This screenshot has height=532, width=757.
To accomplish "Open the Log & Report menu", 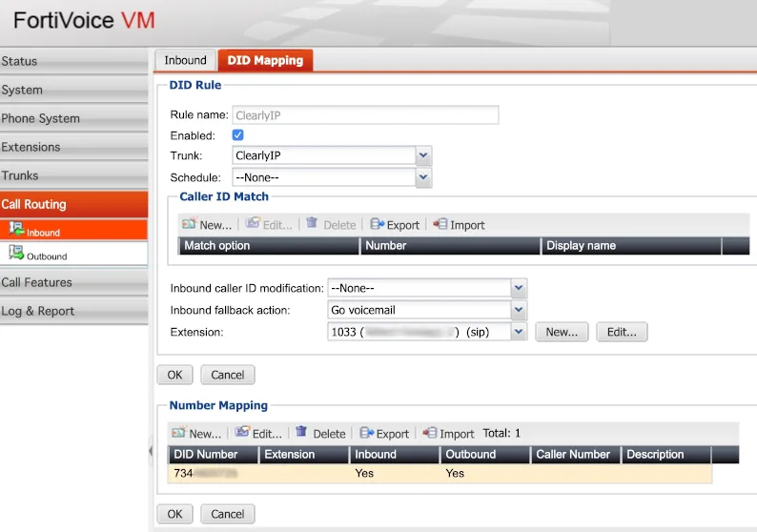I will (73, 311).
